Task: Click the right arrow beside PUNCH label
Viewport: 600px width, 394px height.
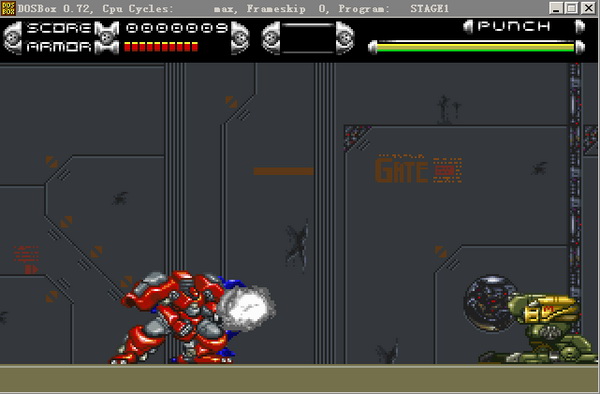Action: click(580, 27)
